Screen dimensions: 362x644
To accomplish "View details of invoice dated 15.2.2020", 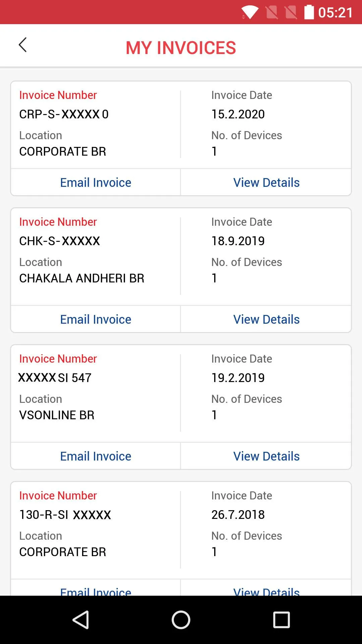I will 266,182.
